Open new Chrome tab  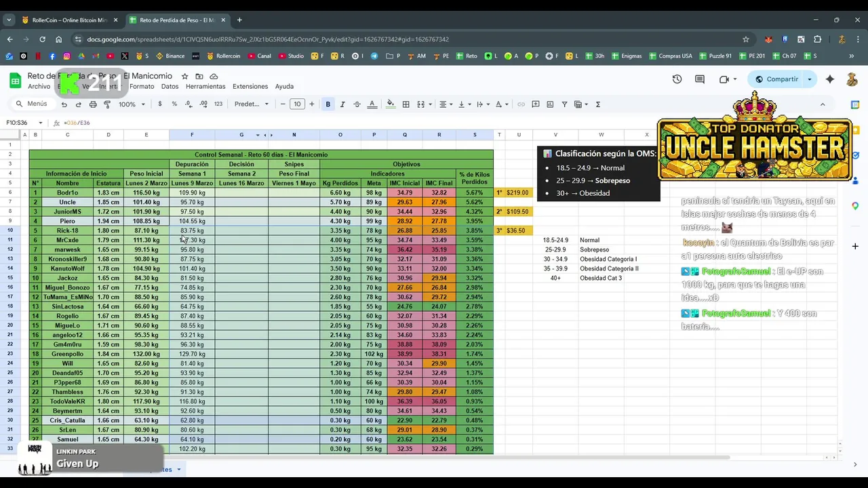coord(239,20)
